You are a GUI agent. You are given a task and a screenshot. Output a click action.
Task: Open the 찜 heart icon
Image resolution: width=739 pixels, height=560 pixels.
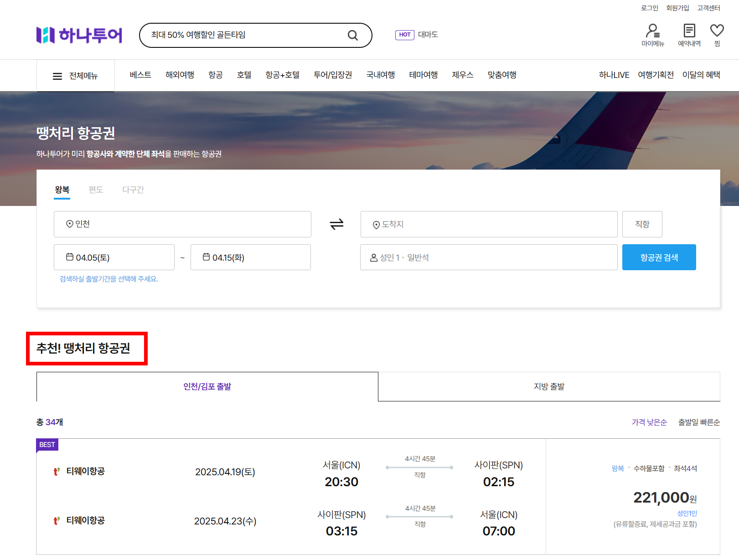717,31
